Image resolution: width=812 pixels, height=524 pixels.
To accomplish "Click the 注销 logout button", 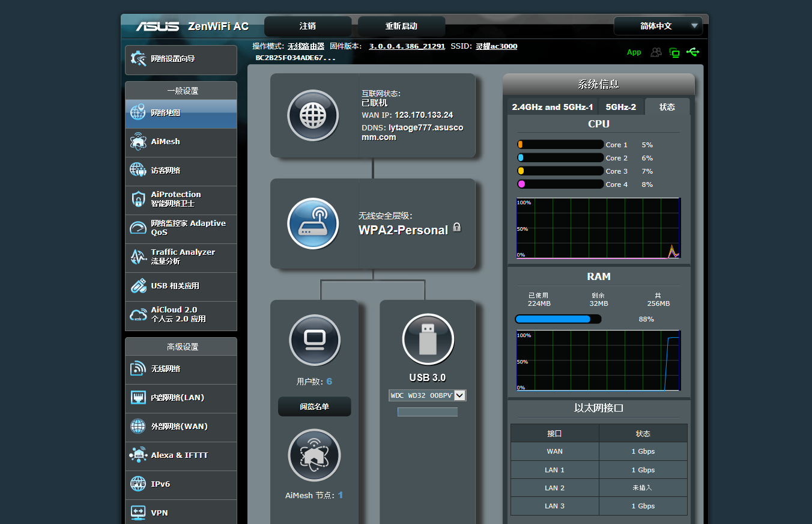I will point(308,26).
